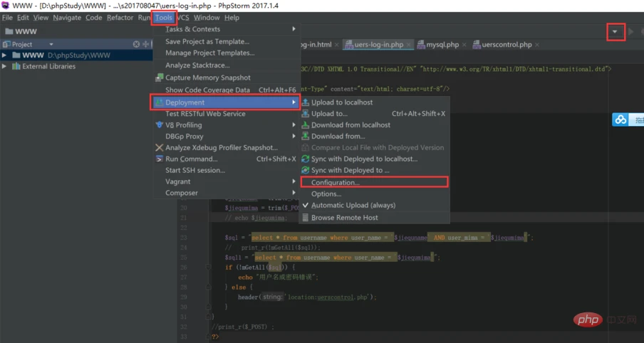Click Browse Remote Host
The width and height of the screenshot is (644, 343).
point(374,218)
